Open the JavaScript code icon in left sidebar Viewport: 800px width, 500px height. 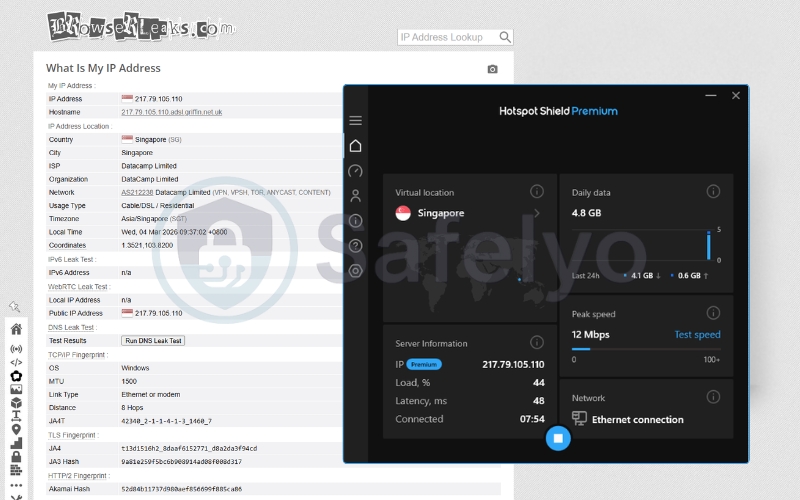pyautogui.click(x=16, y=362)
